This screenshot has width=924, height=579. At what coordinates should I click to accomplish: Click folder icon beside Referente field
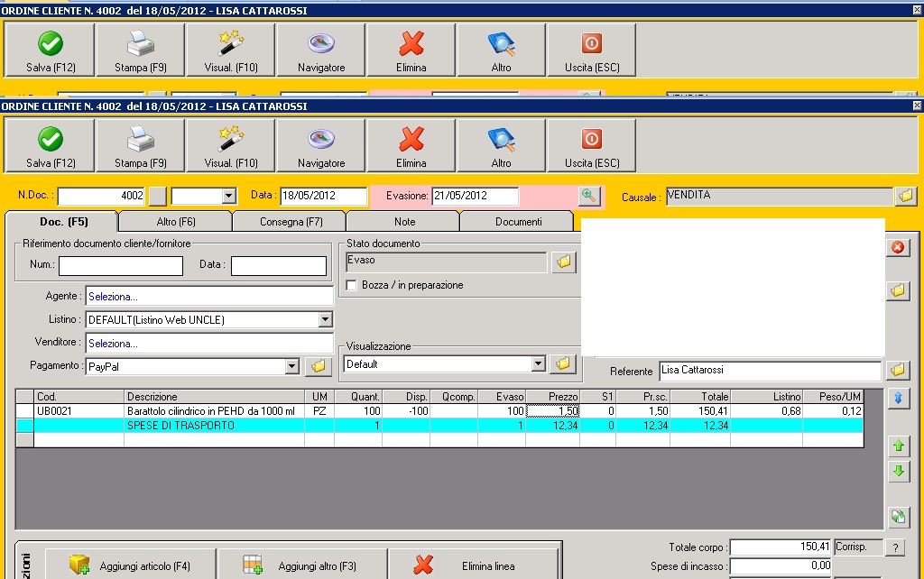897,371
